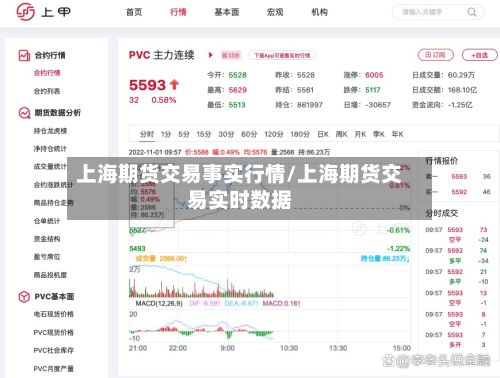Select the 1分 chart period tab
The width and height of the screenshot is (500, 378).
coord(166,134)
